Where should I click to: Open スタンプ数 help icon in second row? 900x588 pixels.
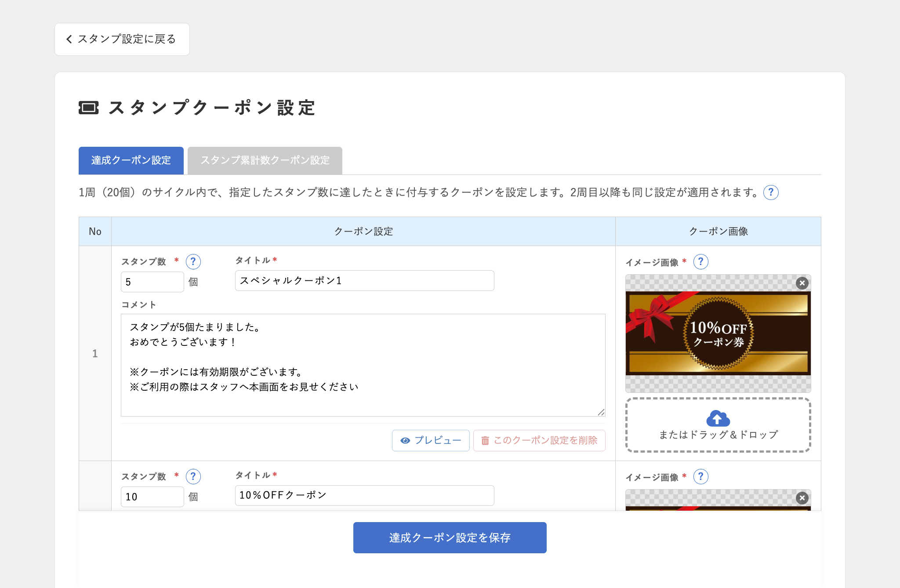(193, 476)
